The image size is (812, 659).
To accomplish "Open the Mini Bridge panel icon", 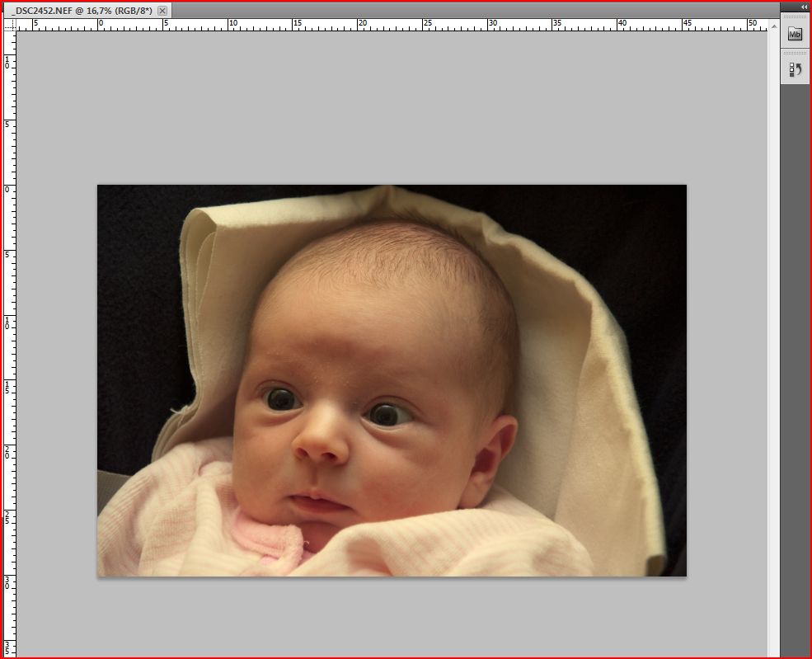I will (795, 34).
